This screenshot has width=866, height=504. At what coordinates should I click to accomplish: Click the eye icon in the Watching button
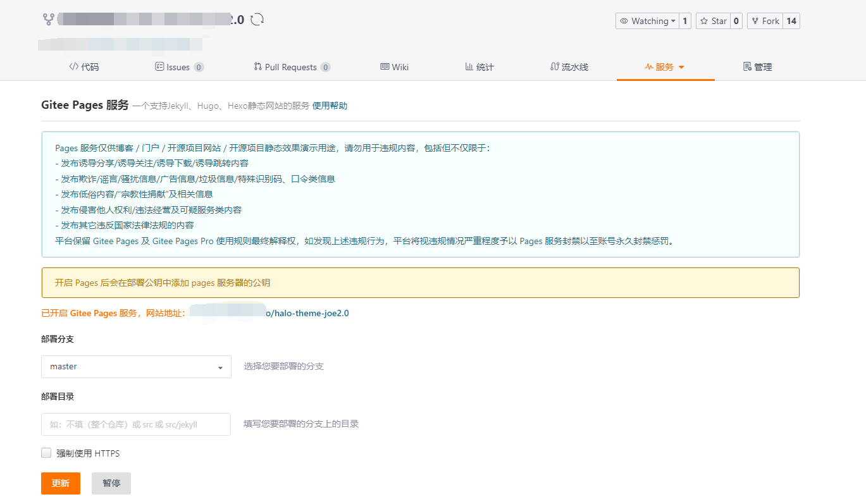click(624, 21)
